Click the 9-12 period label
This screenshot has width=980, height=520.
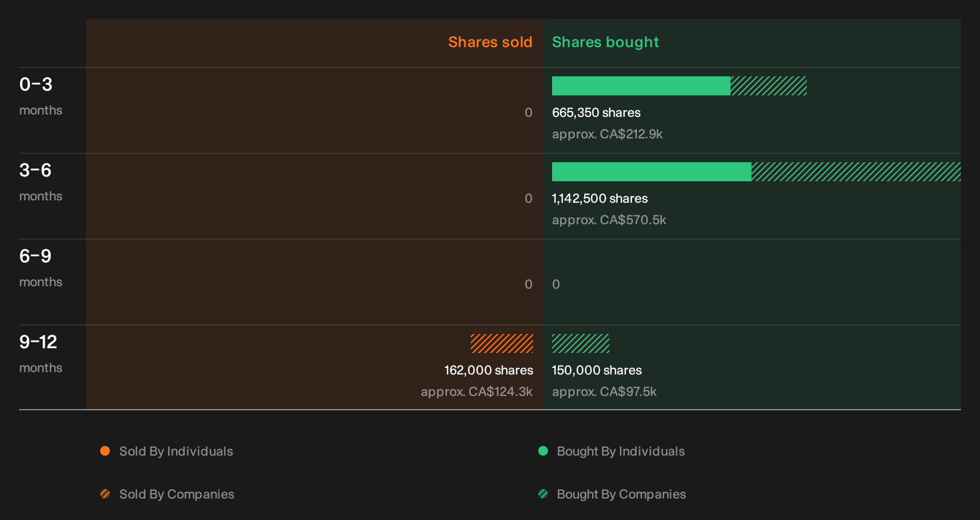click(x=38, y=342)
